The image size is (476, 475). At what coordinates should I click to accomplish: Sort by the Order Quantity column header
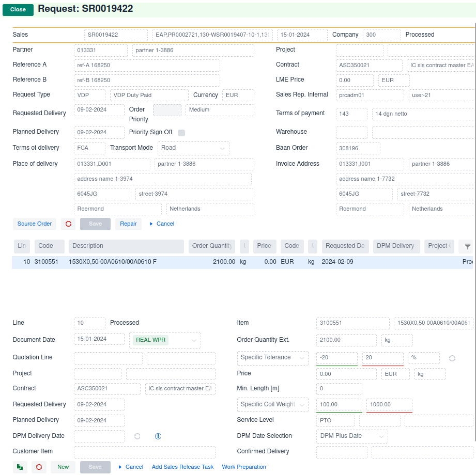212,246
